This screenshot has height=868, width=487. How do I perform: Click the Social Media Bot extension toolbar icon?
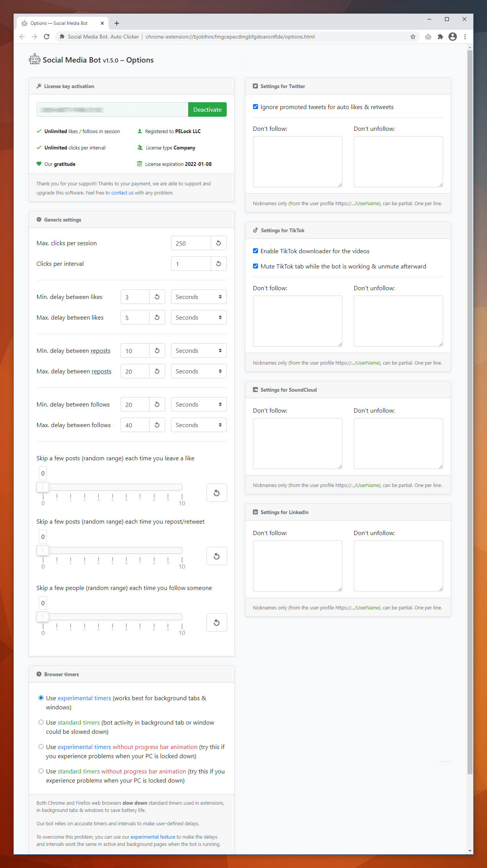pyautogui.click(x=428, y=37)
